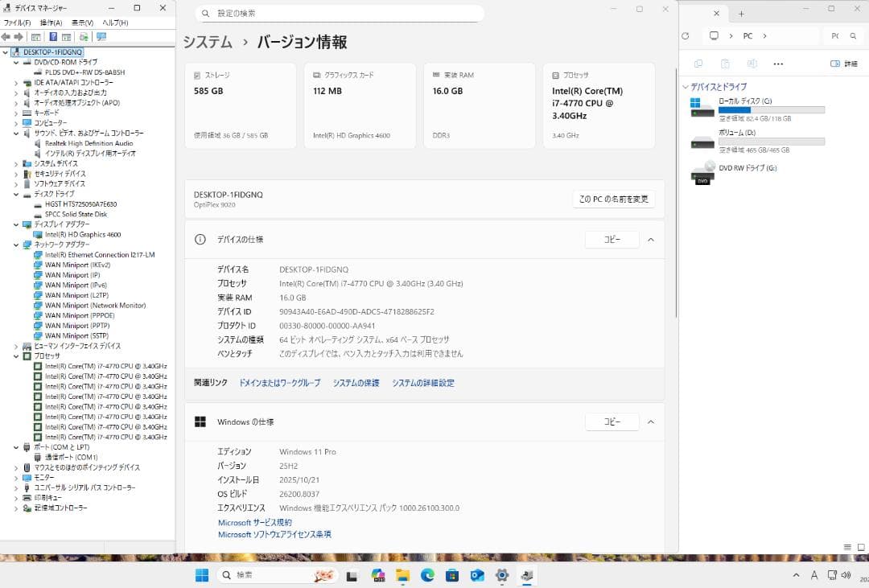This screenshot has height=588, width=869.
Task: Click scan for hardware changes monitor icon
Action: (x=101, y=36)
